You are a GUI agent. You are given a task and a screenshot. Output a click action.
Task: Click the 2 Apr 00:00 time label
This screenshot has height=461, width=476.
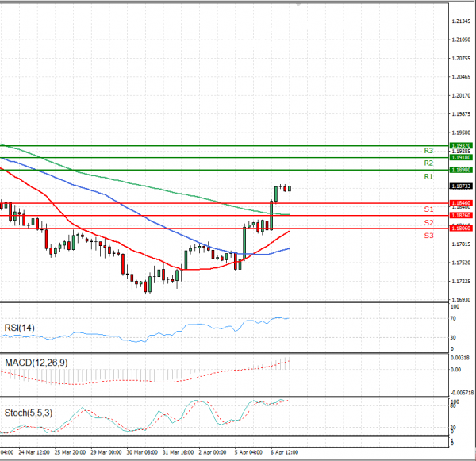tap(213, 452)
